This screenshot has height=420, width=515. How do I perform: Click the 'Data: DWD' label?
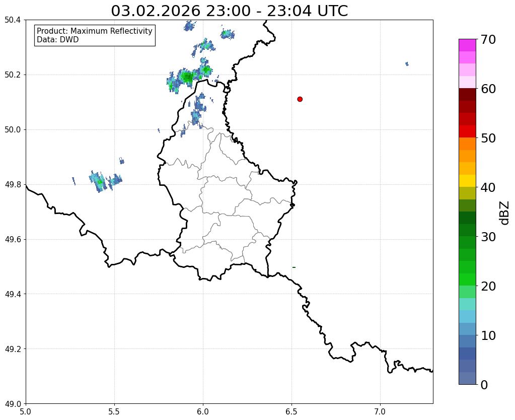[58, 39]
